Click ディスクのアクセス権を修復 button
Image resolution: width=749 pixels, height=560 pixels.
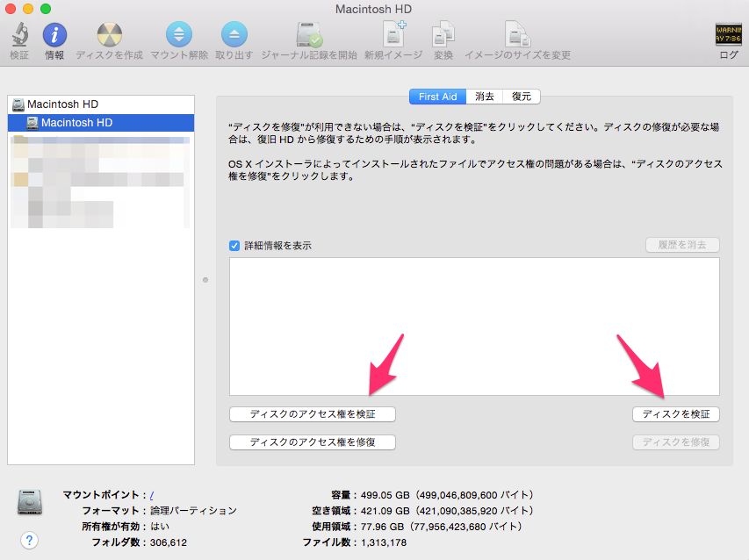(x=313, y=442)
